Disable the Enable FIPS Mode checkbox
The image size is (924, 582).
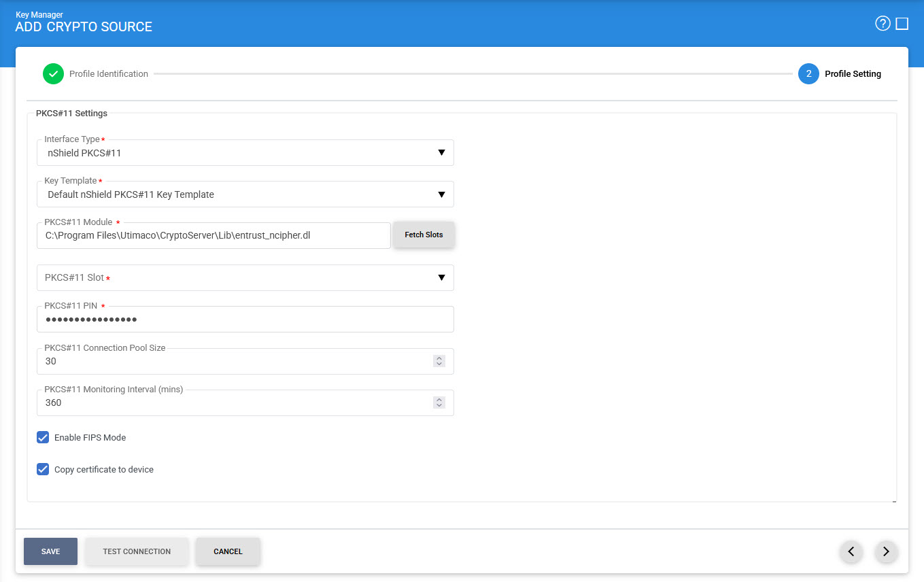click(43, 437)
